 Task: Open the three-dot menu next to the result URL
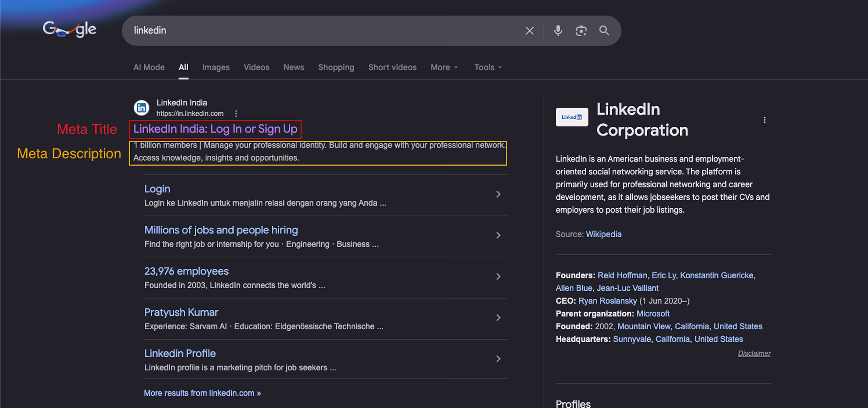click(x=236, y=114)
